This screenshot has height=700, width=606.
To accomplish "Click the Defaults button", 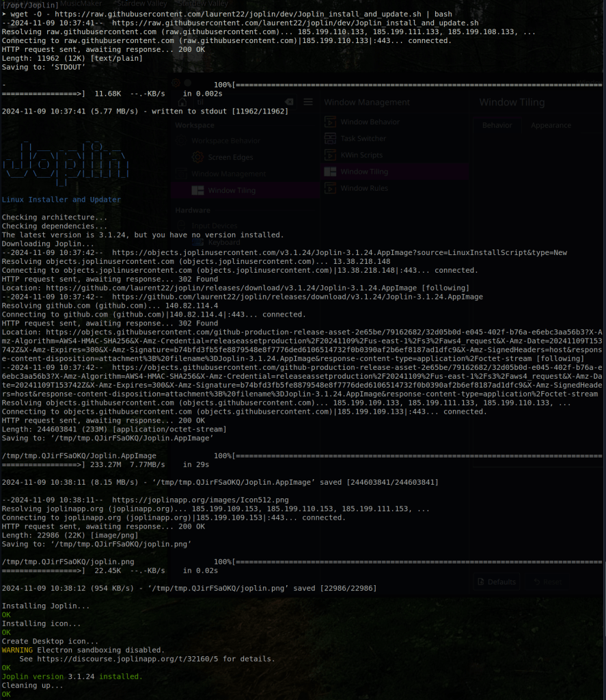I will [x=496, y=582].
